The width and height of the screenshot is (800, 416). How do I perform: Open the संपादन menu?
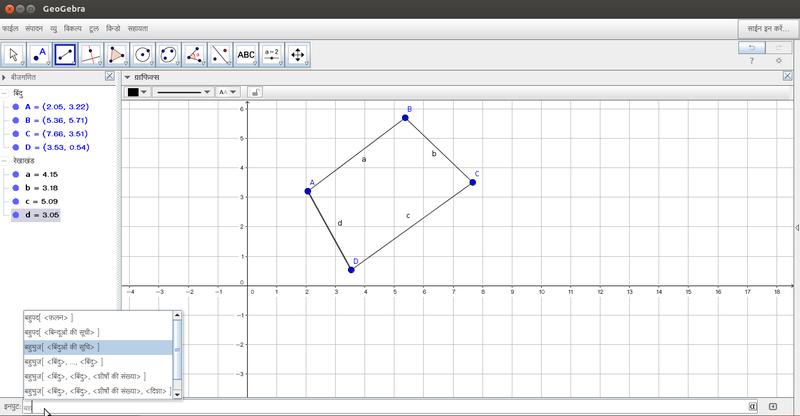(34, 29)
